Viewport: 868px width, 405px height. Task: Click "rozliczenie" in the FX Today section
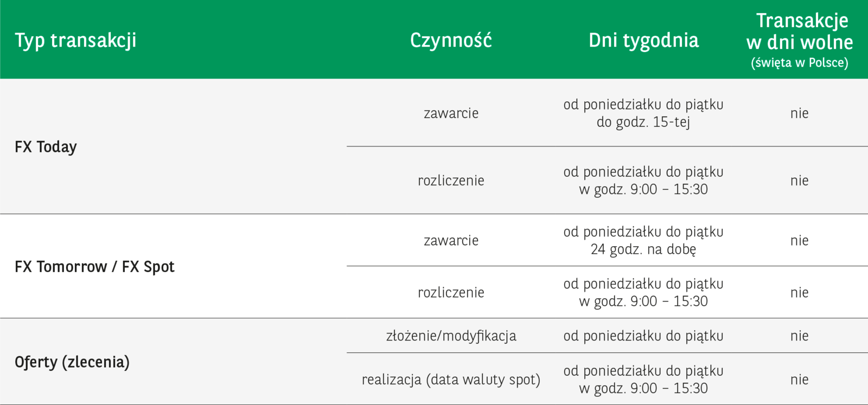pyautogui.click(x=451, y=181)
